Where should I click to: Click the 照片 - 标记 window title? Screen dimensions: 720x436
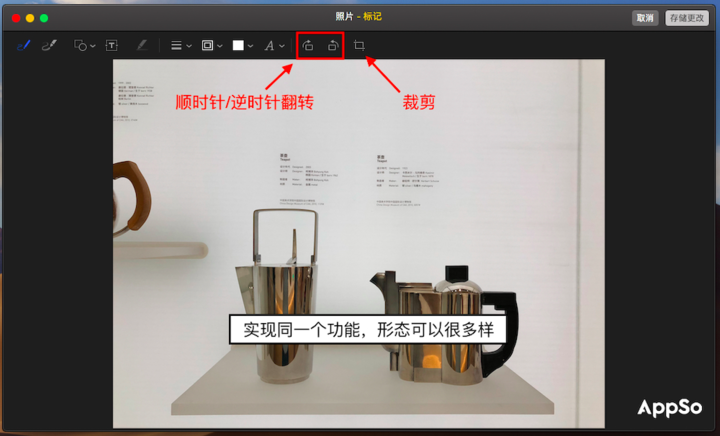pos(359,17)
